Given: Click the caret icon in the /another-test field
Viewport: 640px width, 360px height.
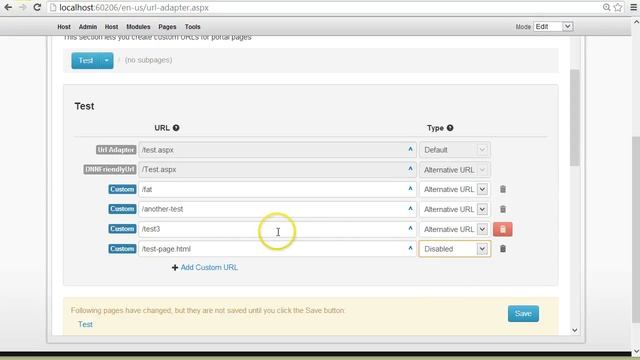Looking at the screenshot, I should tap(410, 209).
